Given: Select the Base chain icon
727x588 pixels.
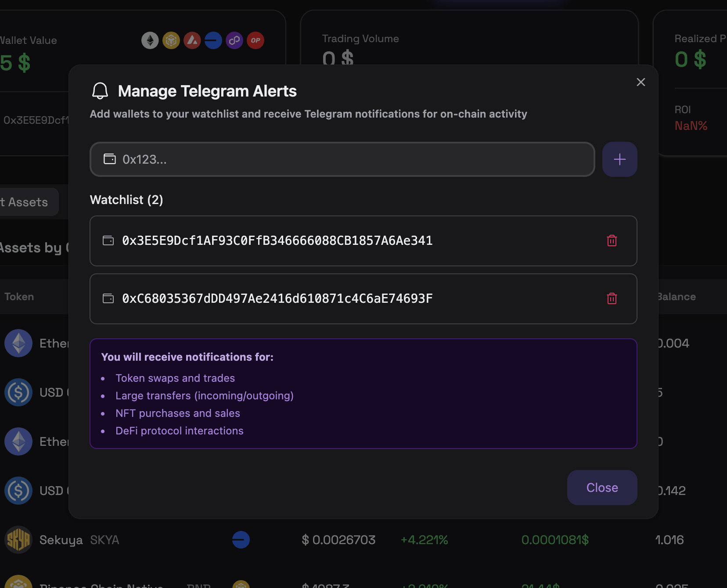Looking at the screenshot, I should pos(213,40).
